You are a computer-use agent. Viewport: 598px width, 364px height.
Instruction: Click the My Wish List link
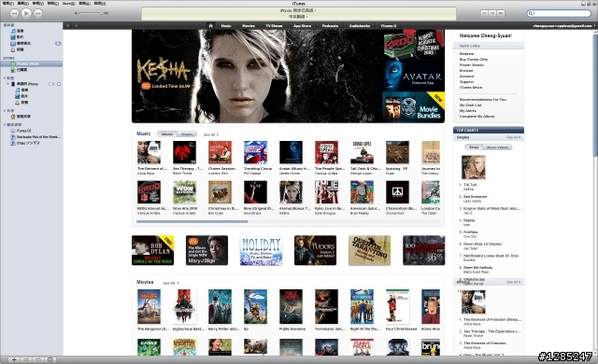tap(470, 105)
